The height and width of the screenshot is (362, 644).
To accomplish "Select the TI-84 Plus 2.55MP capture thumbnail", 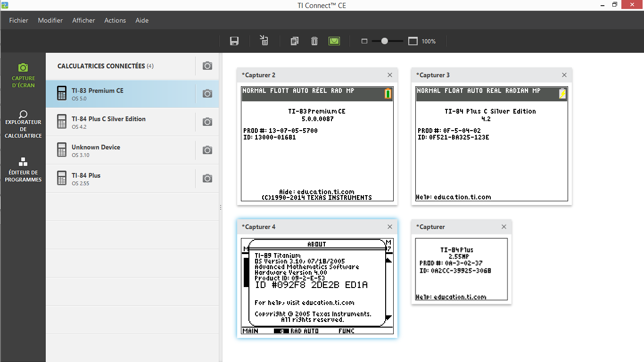I will [x=462, y=269].
